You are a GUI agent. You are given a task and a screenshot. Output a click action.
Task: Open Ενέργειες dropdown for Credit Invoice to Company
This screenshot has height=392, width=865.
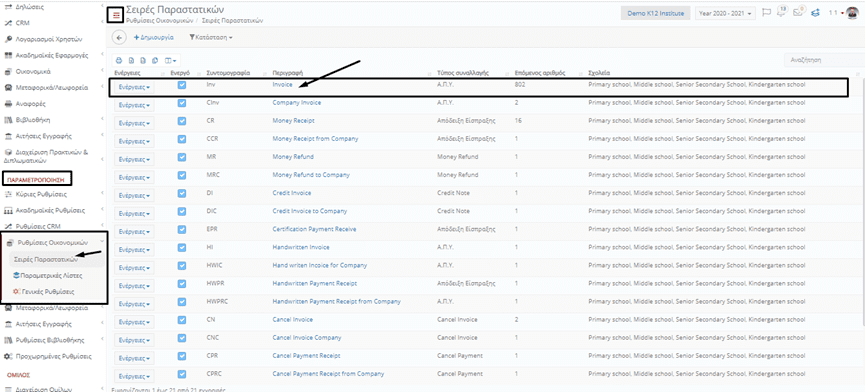tap(135, 213)
